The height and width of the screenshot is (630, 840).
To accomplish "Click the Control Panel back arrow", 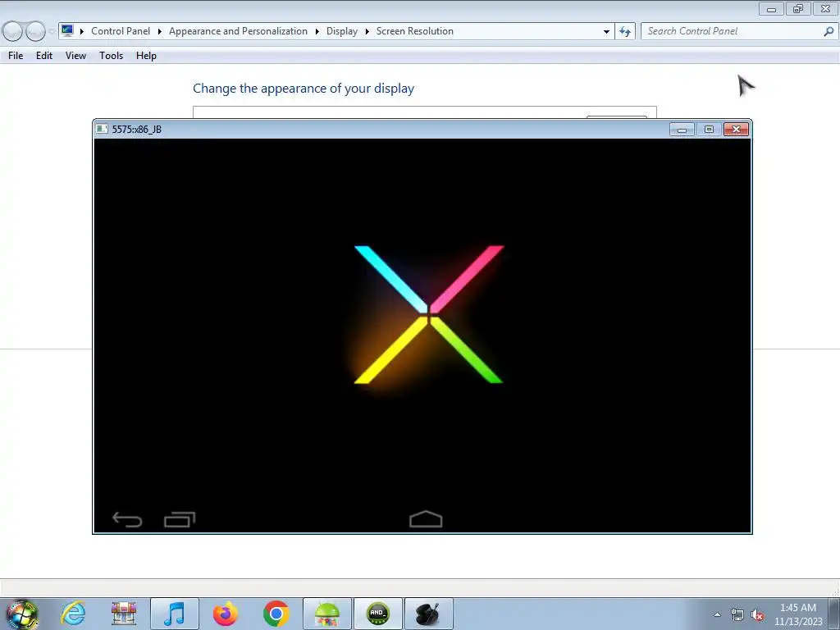I will [13, 31].
